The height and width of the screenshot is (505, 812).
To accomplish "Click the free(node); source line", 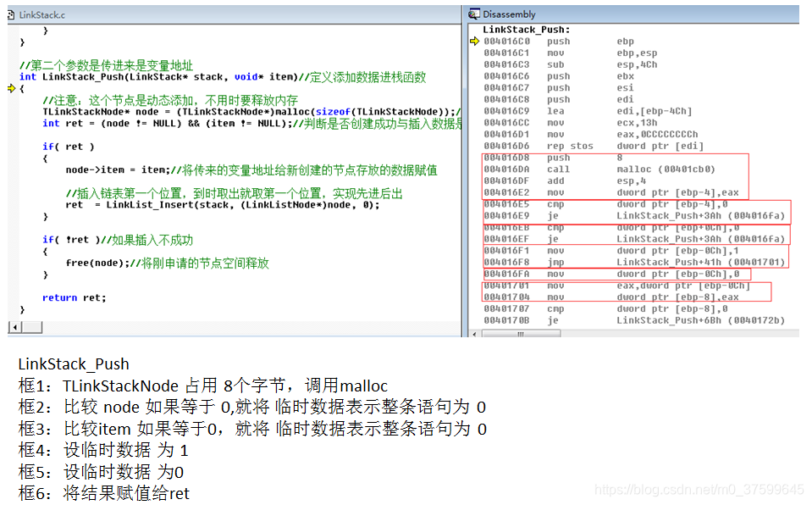I will tap(168, 264).
